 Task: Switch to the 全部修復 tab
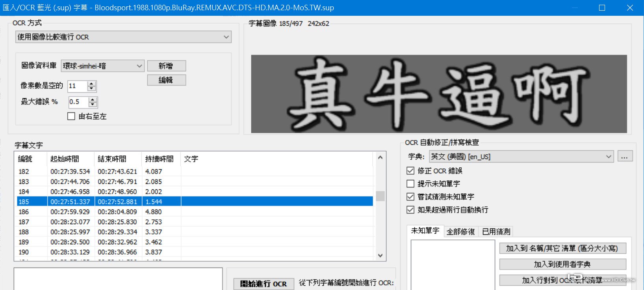point(461,232)
